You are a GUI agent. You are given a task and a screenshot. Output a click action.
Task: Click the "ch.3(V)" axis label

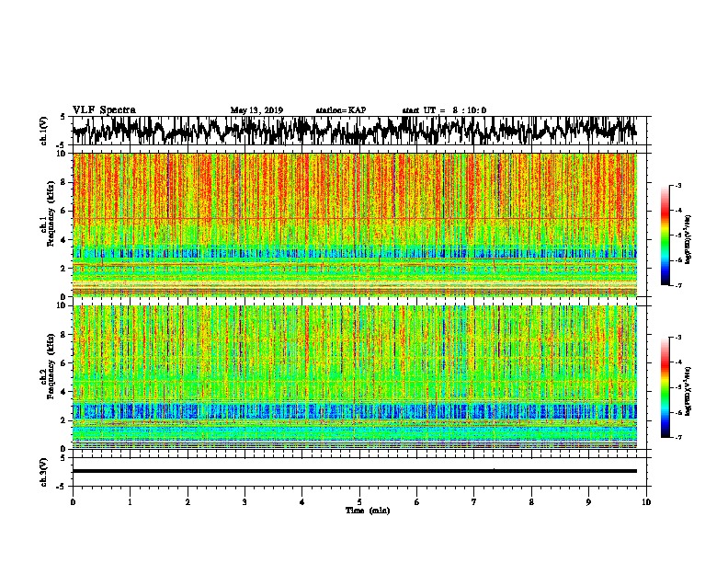coord(44,472)
